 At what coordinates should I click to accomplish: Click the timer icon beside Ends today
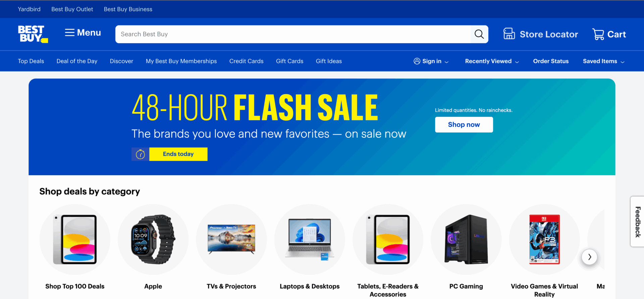tap(140, 154)
